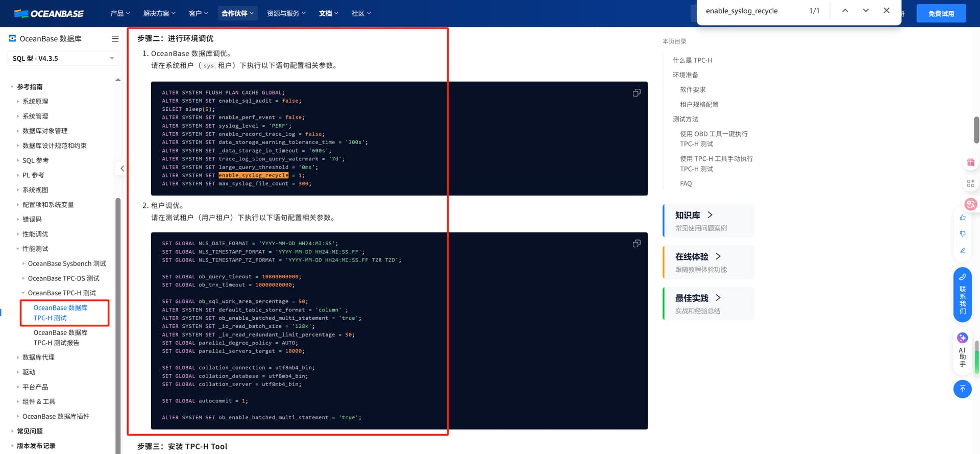Collapse the 性能测试 tree item
The height and width of the screenshot is (454, 980).
pyautogui.click(x=18, y=249)
